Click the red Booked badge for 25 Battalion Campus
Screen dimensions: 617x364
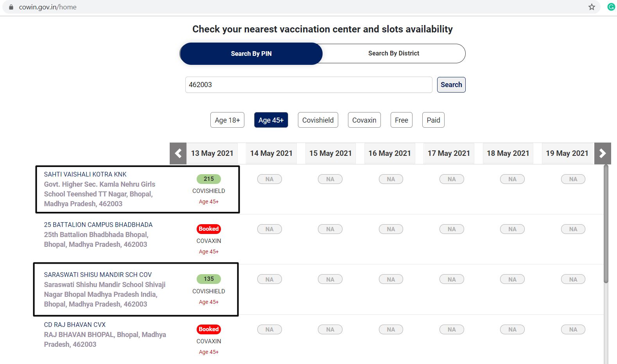[209, 229]
